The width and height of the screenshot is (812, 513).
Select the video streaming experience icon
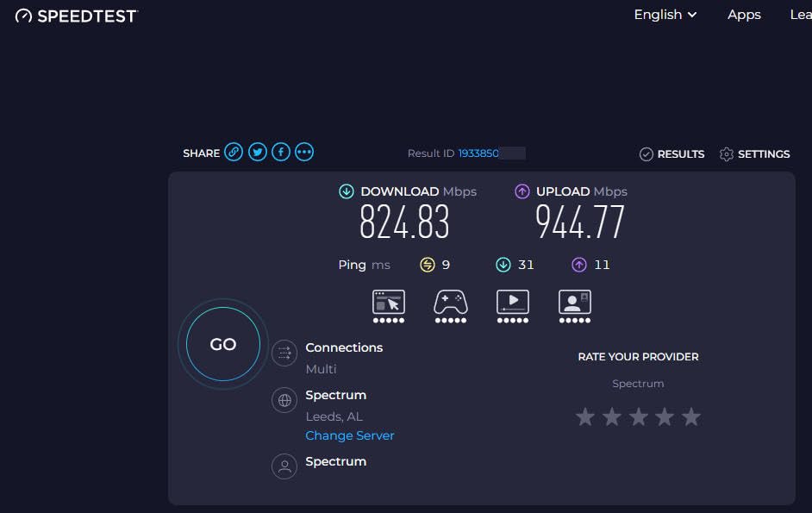click(x=513, y=306)
